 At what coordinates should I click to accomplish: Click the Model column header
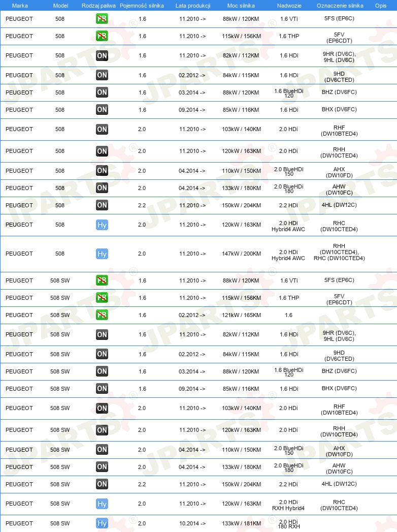point(61,6)
